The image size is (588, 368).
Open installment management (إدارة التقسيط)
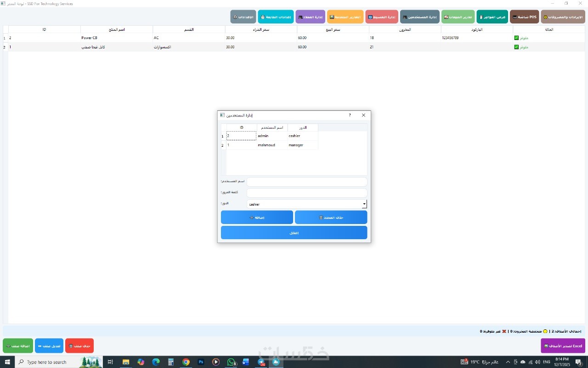(x=382, y=17)
